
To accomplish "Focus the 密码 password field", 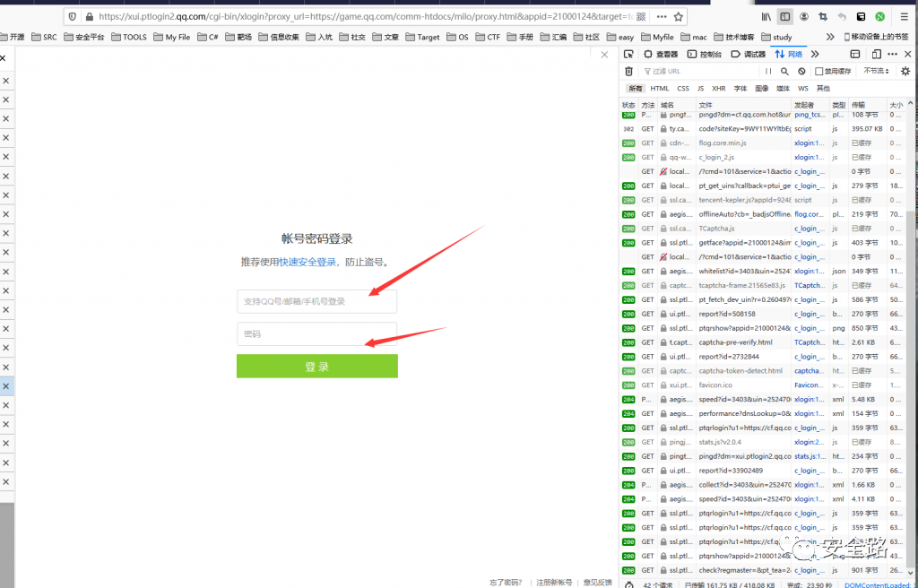I will point(316,333).
